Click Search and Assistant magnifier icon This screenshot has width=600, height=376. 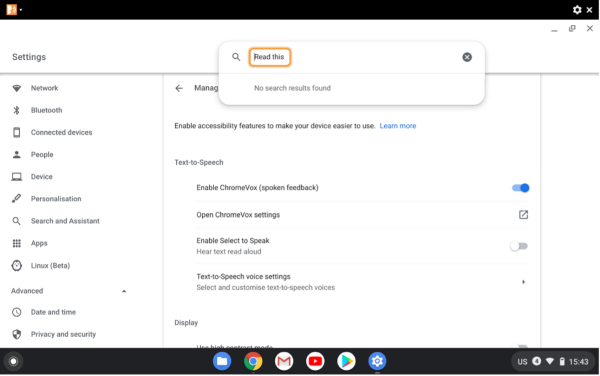click(x=16, y=221)
